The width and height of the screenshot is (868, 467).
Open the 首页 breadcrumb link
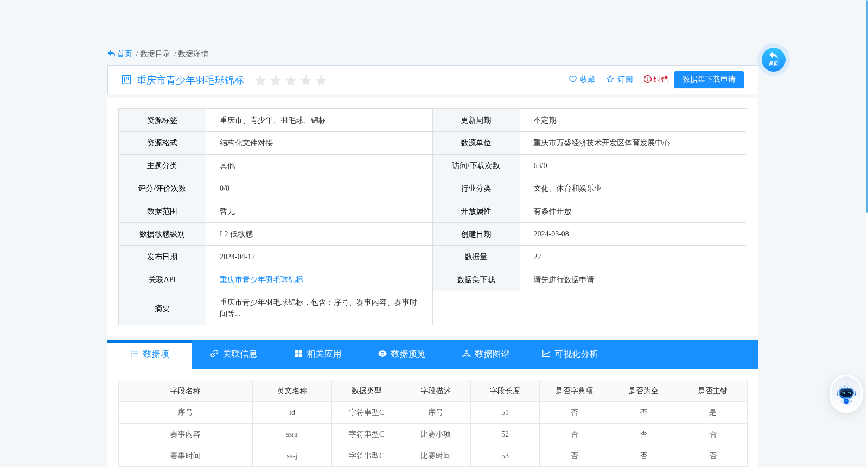click(124, 54)
